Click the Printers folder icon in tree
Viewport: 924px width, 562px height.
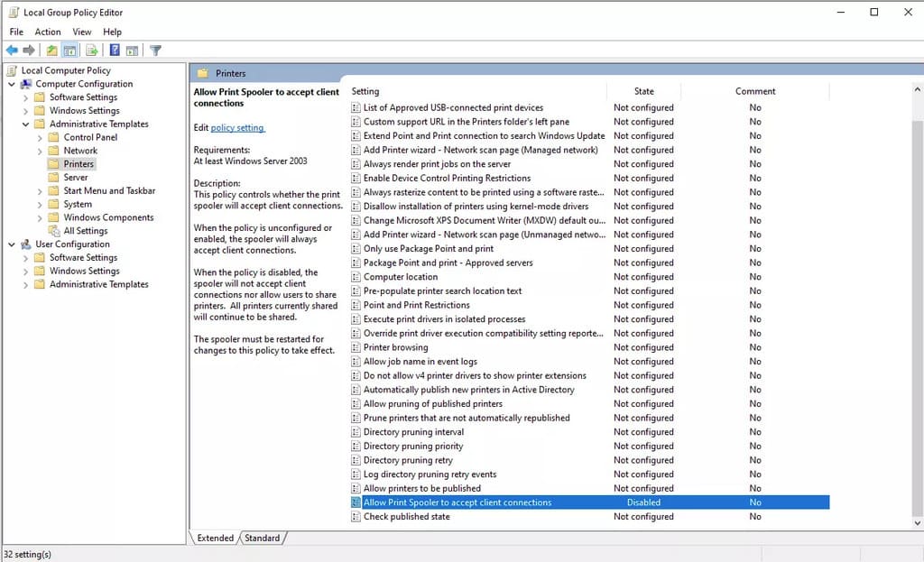(x=53, y=164)
